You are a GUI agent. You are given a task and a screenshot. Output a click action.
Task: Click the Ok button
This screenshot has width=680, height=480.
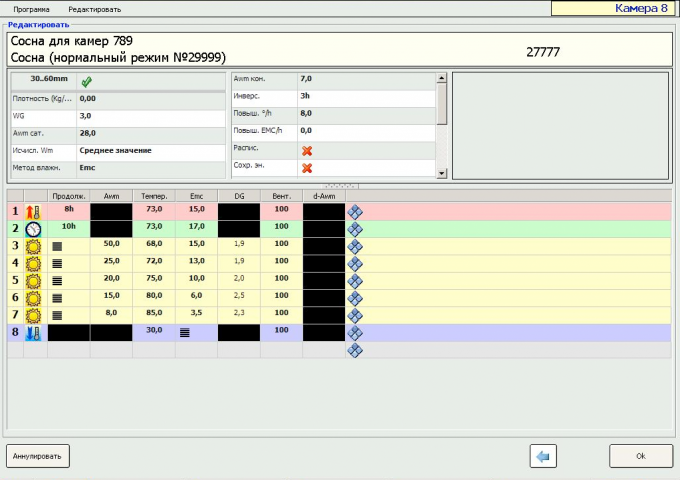641,456
